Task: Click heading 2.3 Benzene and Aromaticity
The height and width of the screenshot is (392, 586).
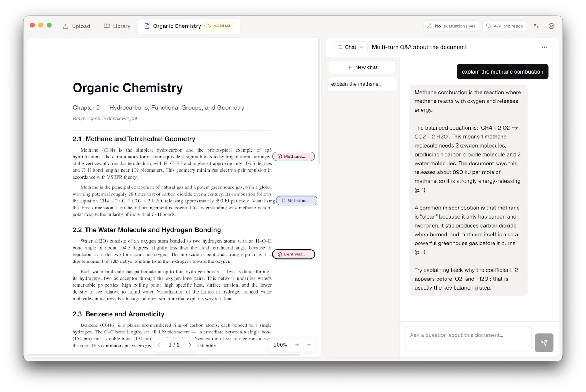Action: (118, 314)
